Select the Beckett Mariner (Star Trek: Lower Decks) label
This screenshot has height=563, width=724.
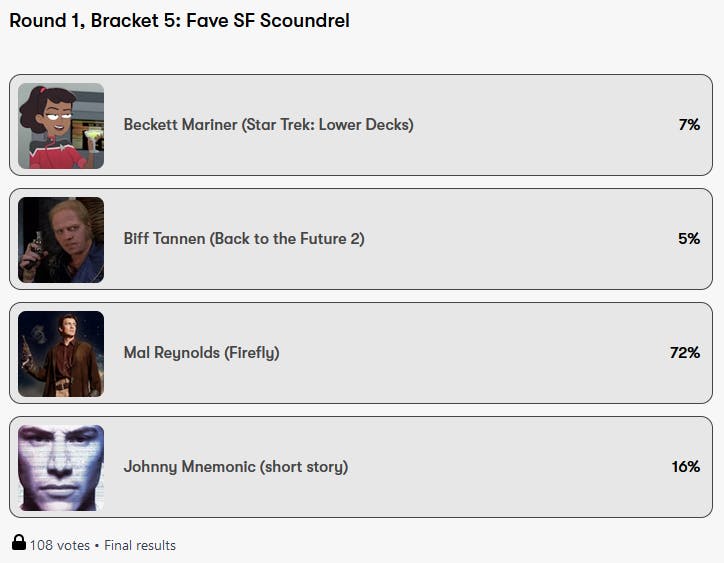coord(268,125)
